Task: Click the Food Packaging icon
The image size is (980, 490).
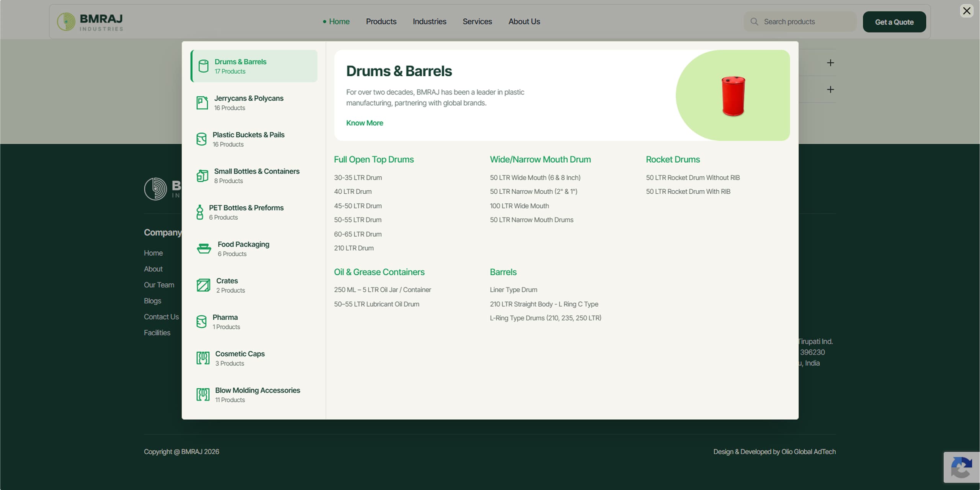Action: pyautogui.click(x=204, y=249)
